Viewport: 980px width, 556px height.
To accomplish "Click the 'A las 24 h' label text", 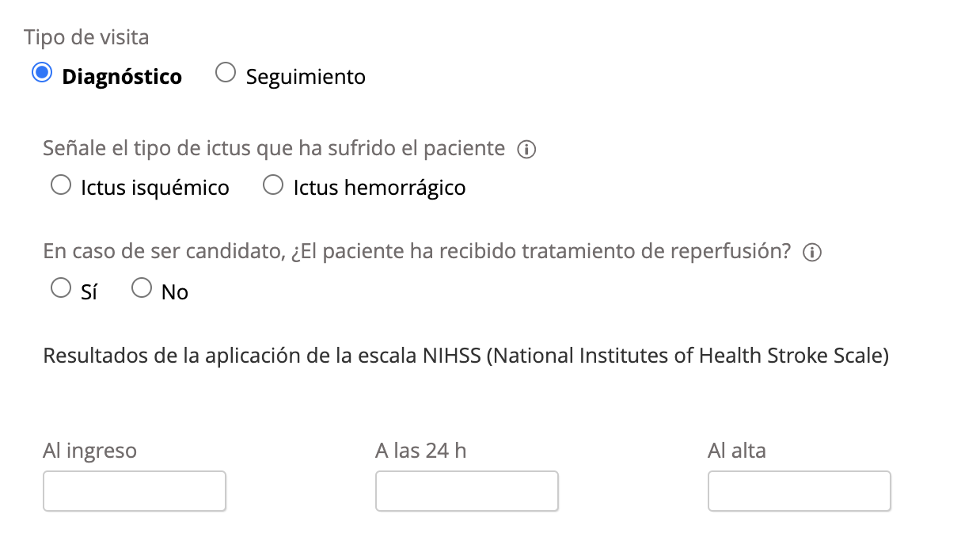I will (x=421, y=451).
